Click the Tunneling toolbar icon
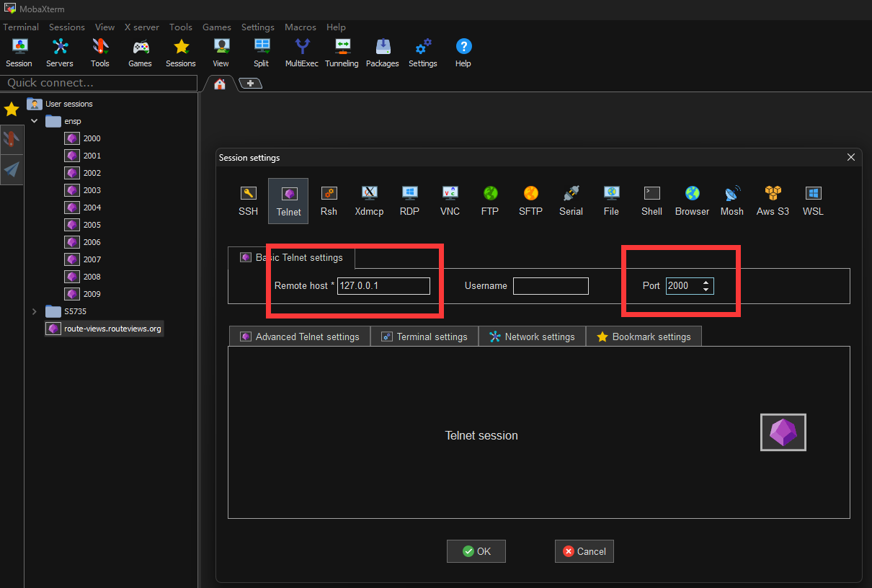This screenshot has width=872, height=588. point(342,53)
